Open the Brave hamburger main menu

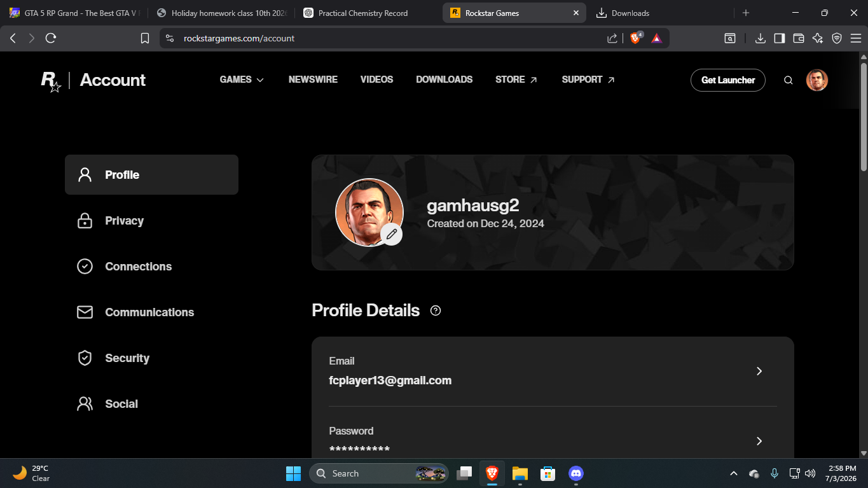[855, 38]
